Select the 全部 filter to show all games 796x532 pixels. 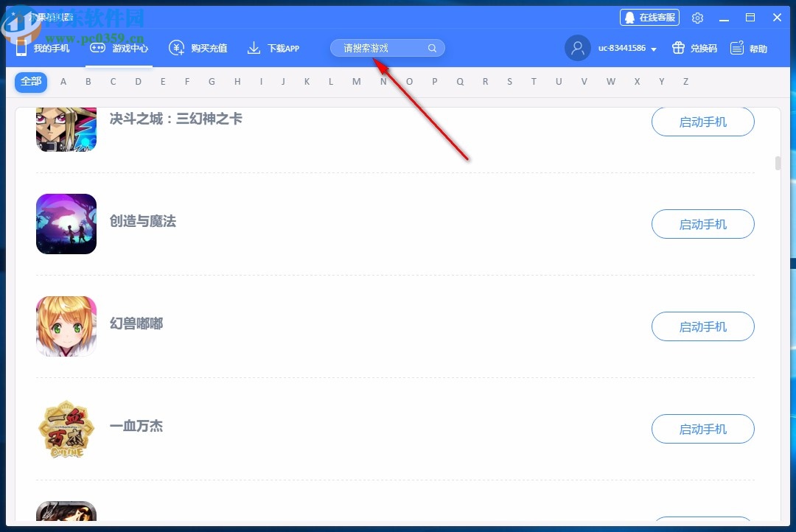click(30, 82)
